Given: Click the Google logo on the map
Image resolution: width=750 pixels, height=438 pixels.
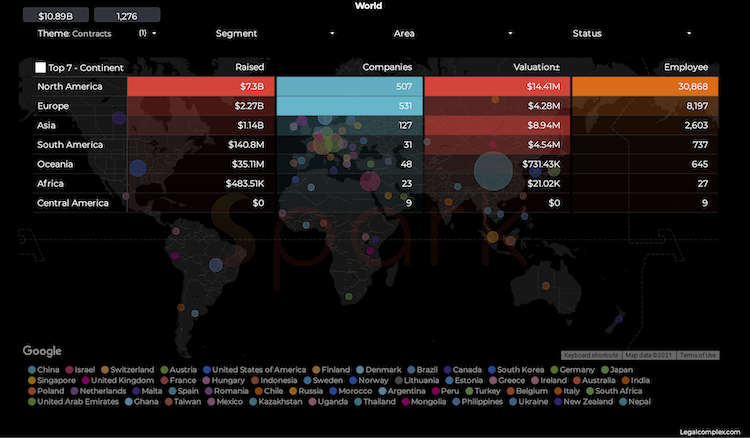Looking at the screenshot, I should 42,351.
